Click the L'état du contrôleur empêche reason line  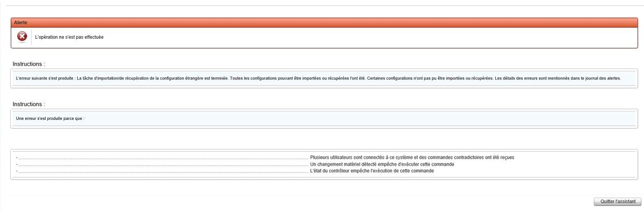(x=372, y=171)
